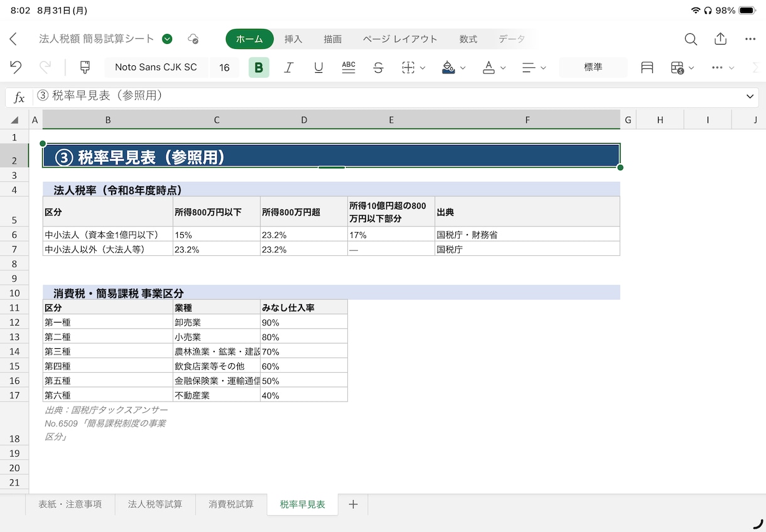The image size is (766, 532).
Task: Click the fx function button
Action: (19, 97)
